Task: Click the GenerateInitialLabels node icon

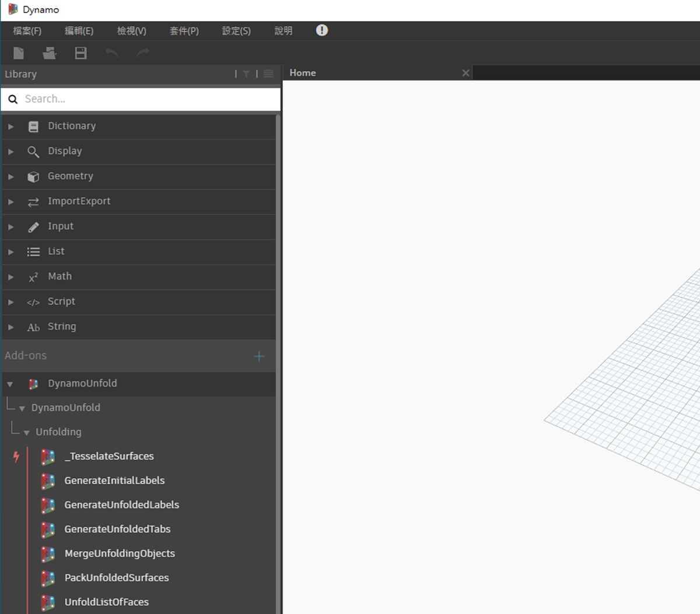Action: pos(48,481)
